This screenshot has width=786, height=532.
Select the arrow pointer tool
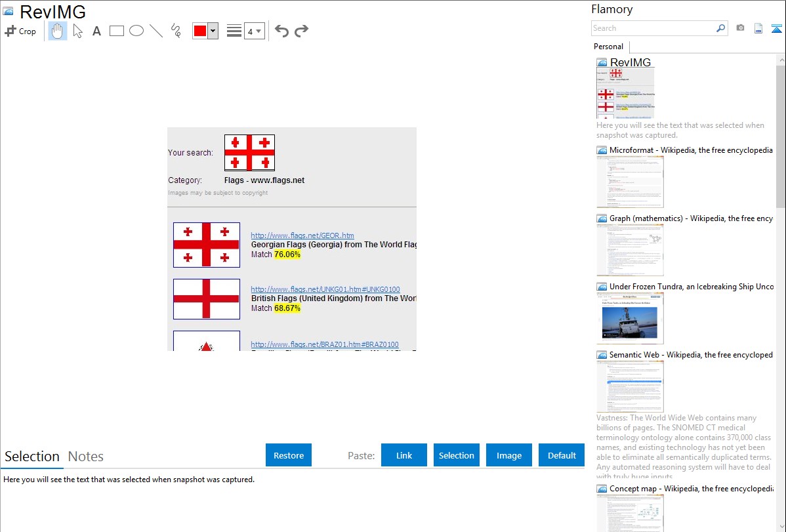[77, 31]
